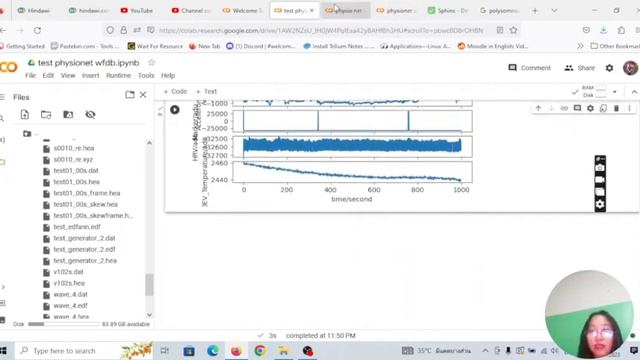This screenshot has width=640, height=360.
Task: Open Firefox from the taskbar
Action: [x=236, y=351]
